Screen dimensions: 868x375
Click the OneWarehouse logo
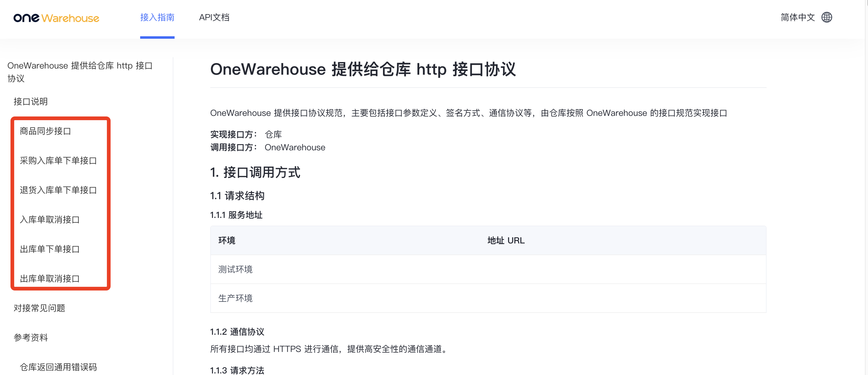coord(56,18)
